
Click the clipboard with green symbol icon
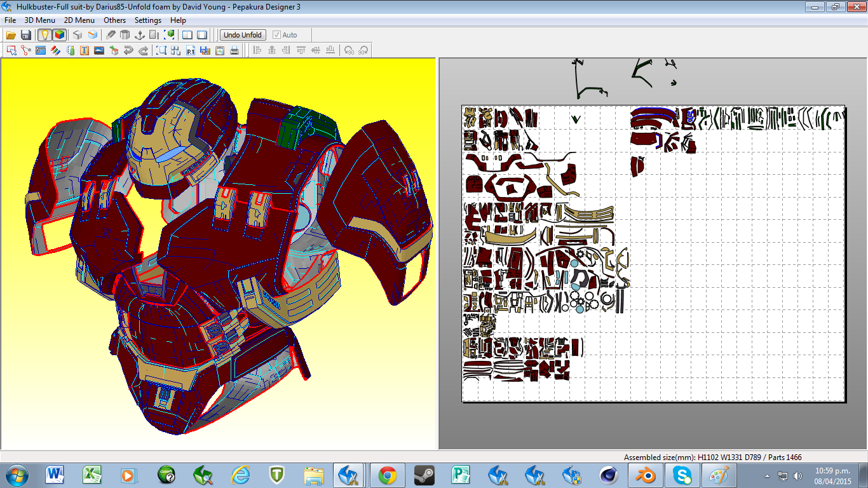click(220, 50)
